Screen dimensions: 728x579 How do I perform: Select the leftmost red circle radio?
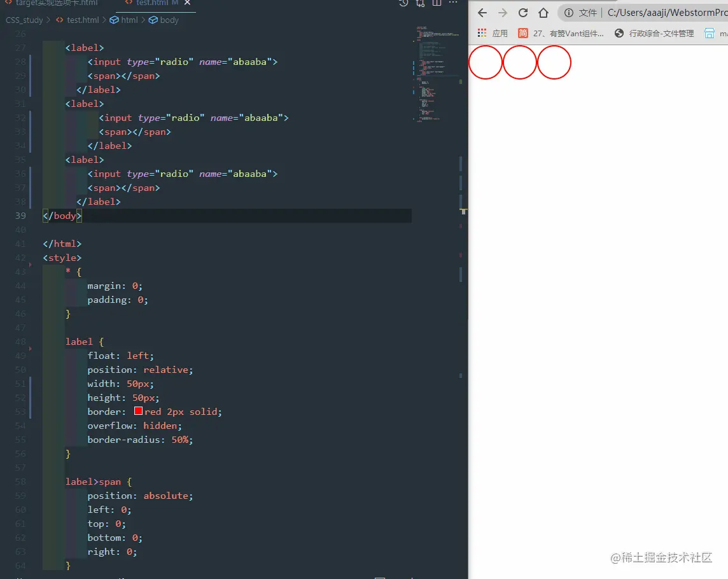point(486,62)
